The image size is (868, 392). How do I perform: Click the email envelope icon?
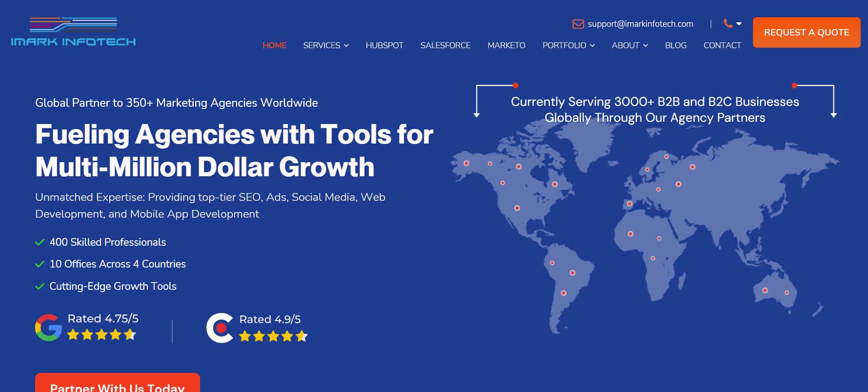578,24
